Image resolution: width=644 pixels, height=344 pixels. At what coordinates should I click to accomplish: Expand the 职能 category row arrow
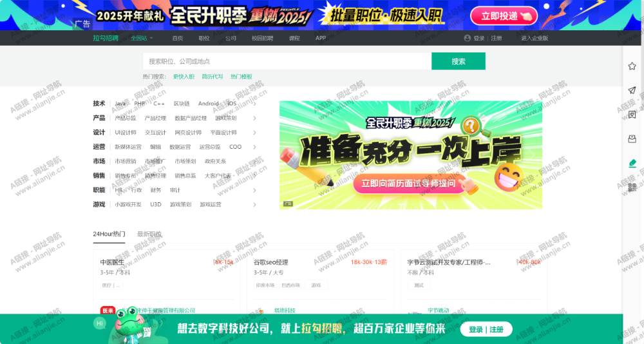point(254,190)
